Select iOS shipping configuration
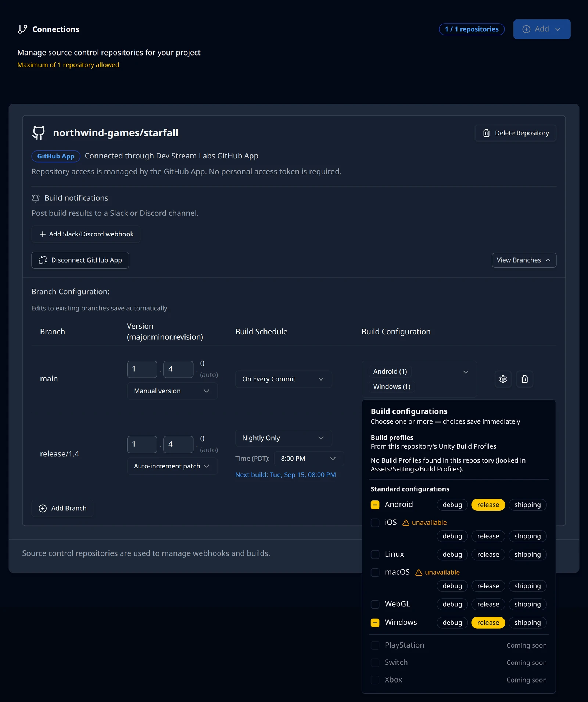This screenshot has height=702, width=588. point(527,536)
